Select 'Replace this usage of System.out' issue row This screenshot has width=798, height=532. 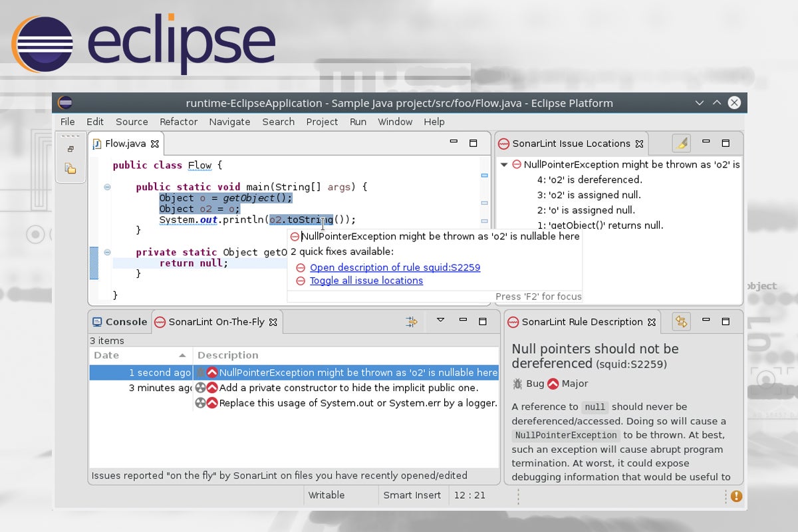pos(294,403)
